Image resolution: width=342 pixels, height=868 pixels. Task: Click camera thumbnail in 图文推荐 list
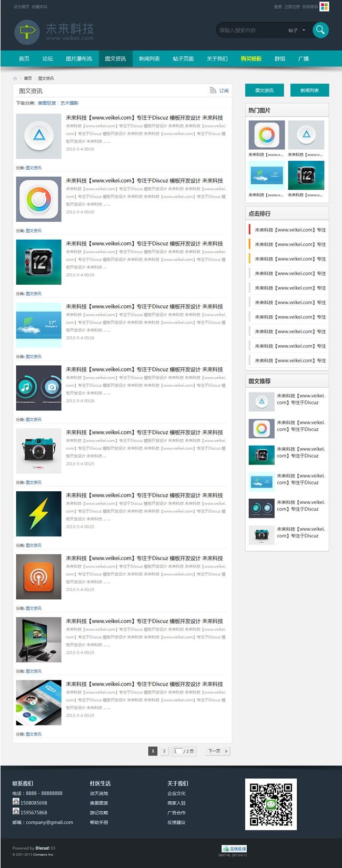(x=261, y=535)
